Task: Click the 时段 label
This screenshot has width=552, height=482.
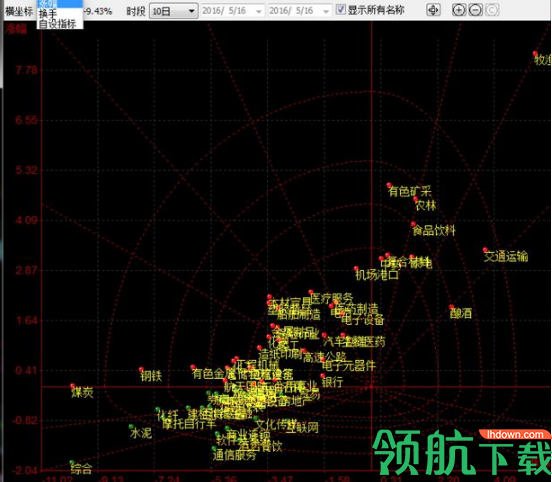Action: point(136,11)
